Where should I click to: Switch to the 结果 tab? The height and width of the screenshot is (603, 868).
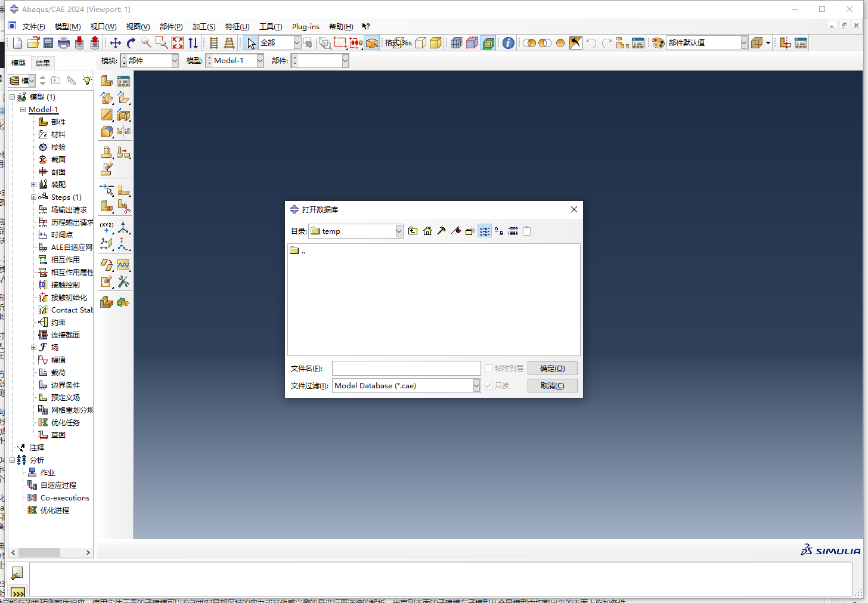pyautogui.click(x=43, y=63)
